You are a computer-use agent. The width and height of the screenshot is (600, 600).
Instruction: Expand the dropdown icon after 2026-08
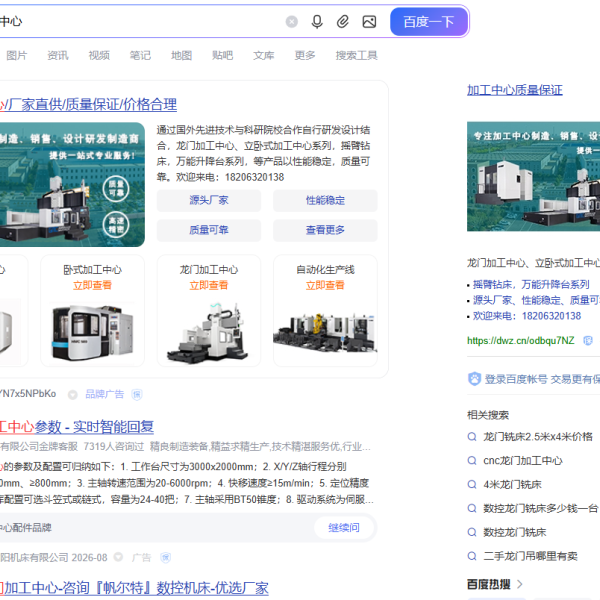point(119,557)
